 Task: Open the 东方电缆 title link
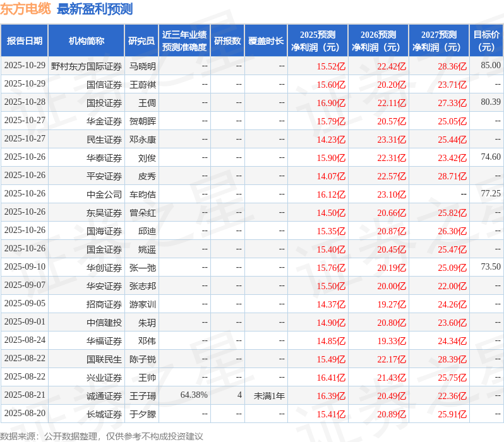point(25,9)
